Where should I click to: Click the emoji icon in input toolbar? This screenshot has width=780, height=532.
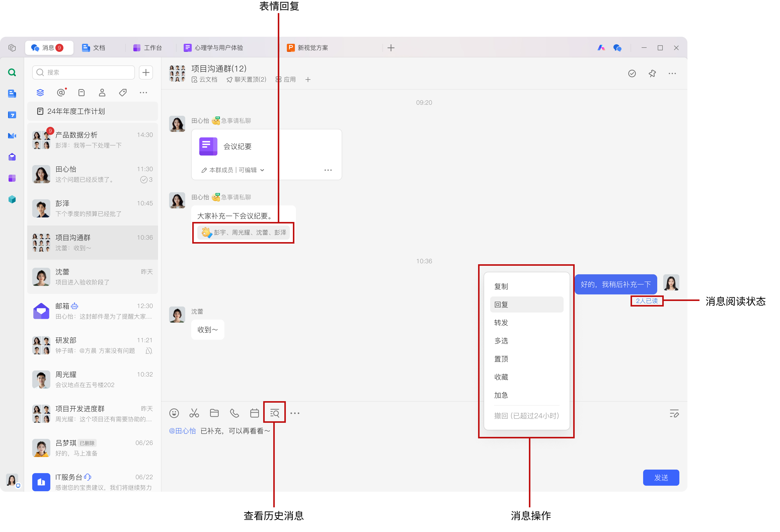pyautogui.click(x=174, y=413)
